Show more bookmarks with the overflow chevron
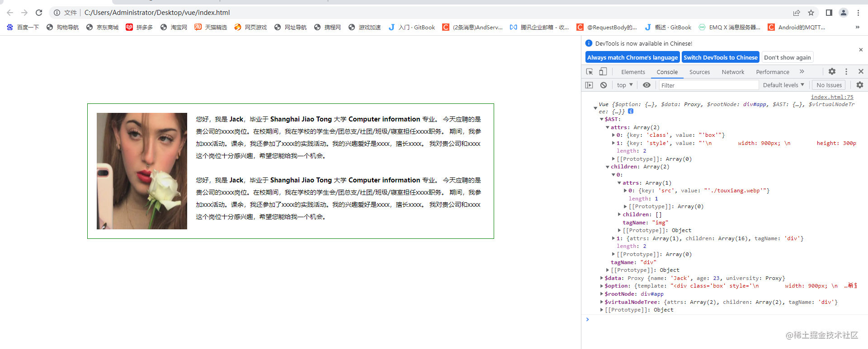The image size is (868, 349). pos(858,27)
